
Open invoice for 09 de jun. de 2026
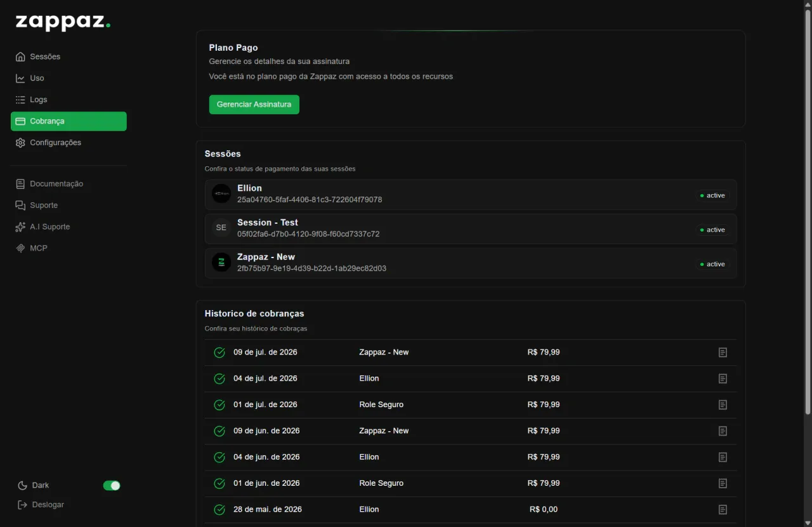(723, 431)
